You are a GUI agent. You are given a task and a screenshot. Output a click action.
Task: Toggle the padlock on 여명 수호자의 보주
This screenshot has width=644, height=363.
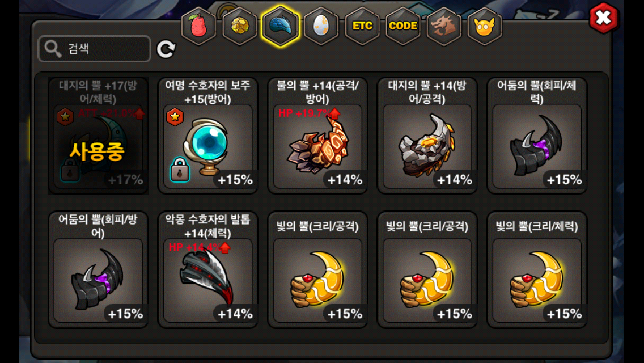tap(180, 170)
